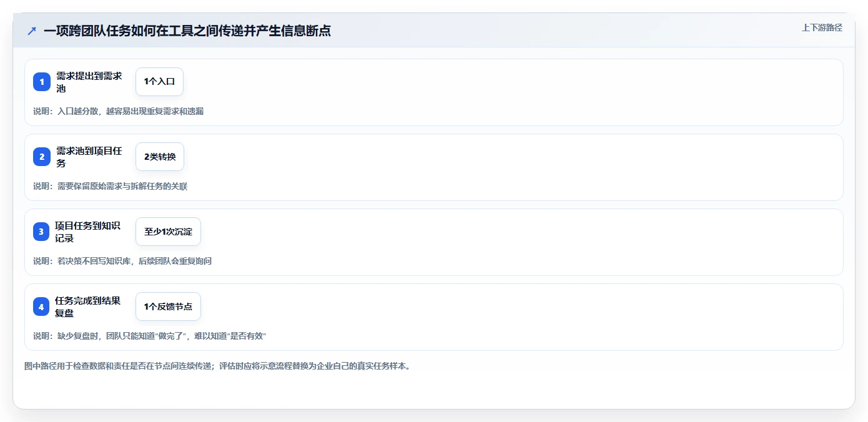Select the 1个反馈节点 pill
Viewport: 868px width, 422px height.
pyautogui.click(x=168, y=307)
